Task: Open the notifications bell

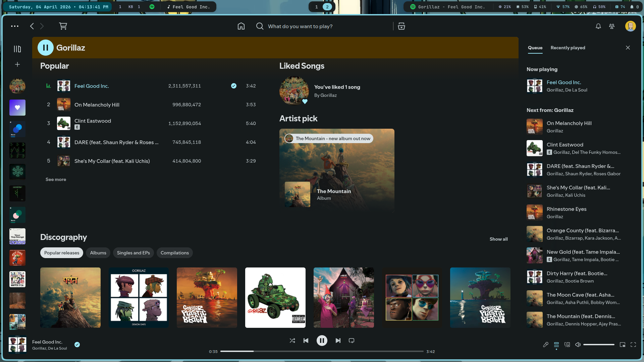Action: coord(598,26)
